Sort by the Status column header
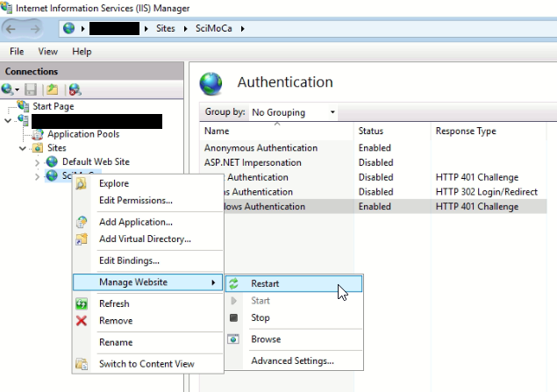The height and width of the screenshot is (392, 557). (x=371, y=131)
